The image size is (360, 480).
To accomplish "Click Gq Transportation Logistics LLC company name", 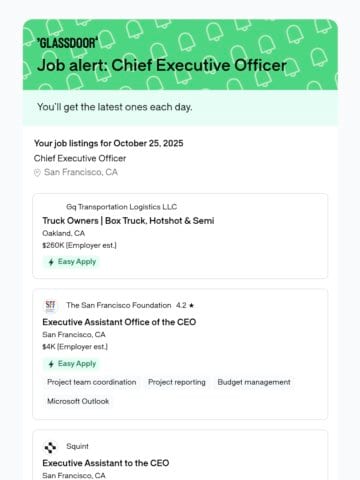I will click(x=122, y=207).
